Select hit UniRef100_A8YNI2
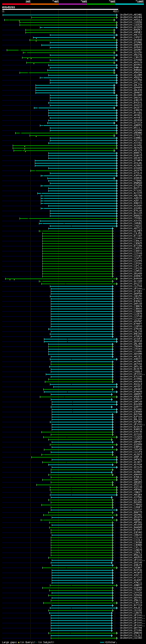This screenshot has height=644, width=146. pyautogui.click(x=131, y=115)
